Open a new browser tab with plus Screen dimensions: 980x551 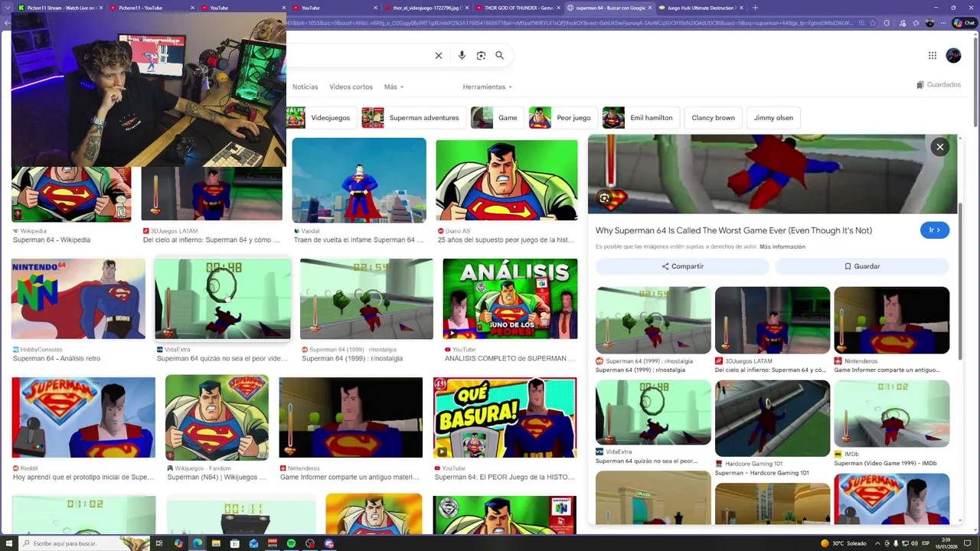[x=755, y=8]
